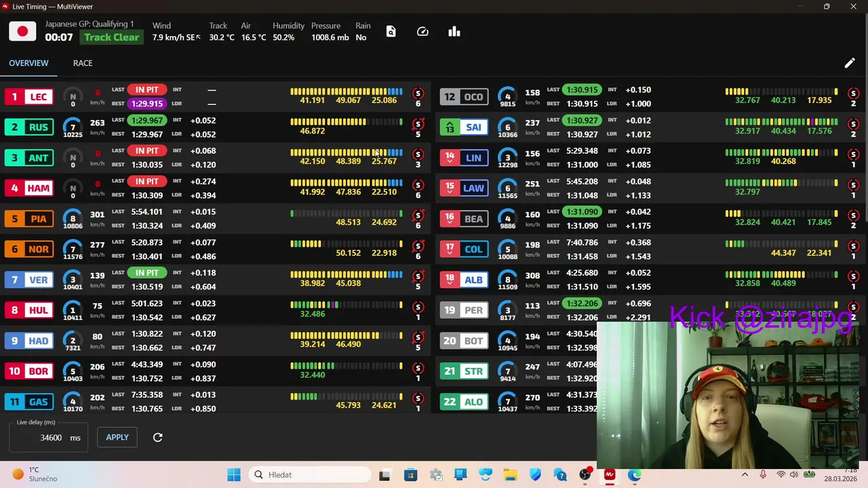Click the APPLY live delay button
Viewport: 868px width, 488px height.
coord(117,437)
